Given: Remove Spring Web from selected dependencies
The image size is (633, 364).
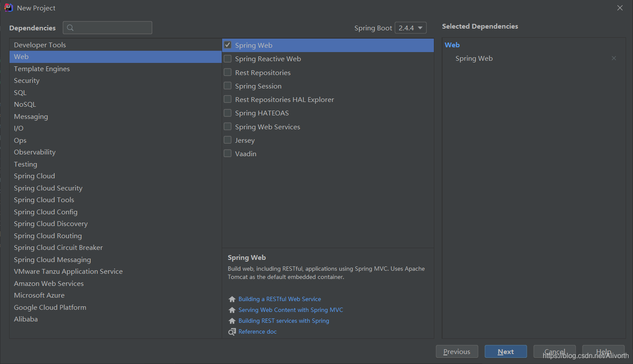Looking at the screenshot, I should 614,58.
